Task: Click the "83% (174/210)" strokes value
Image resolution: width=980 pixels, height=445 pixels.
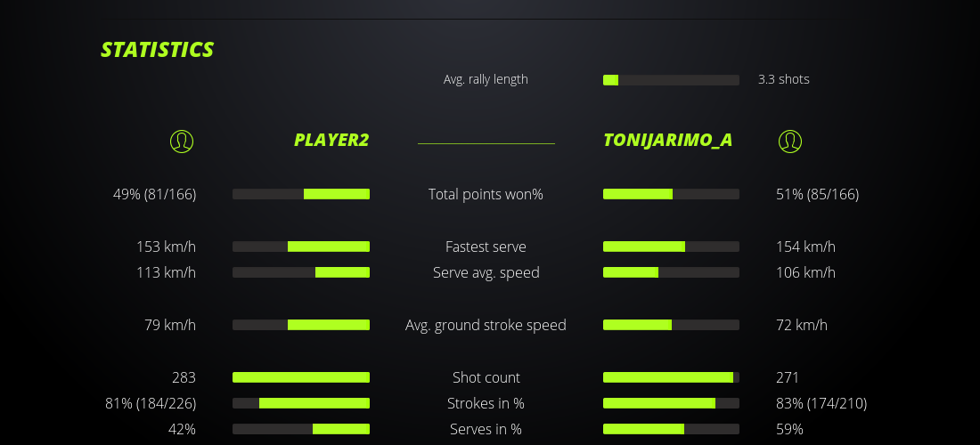Action: pyautogui.click(x=821, y=403)
